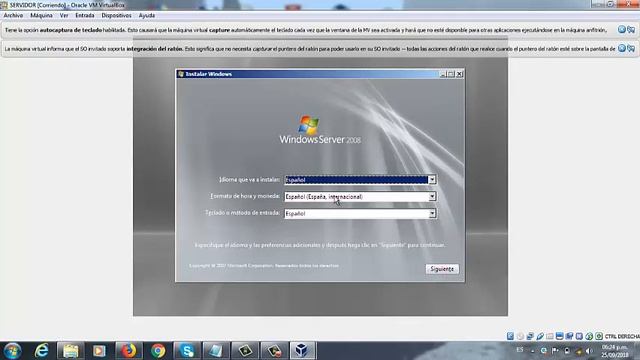Open the Máquina menu
This screenshot has height=360, width=640.
(41, 16)
